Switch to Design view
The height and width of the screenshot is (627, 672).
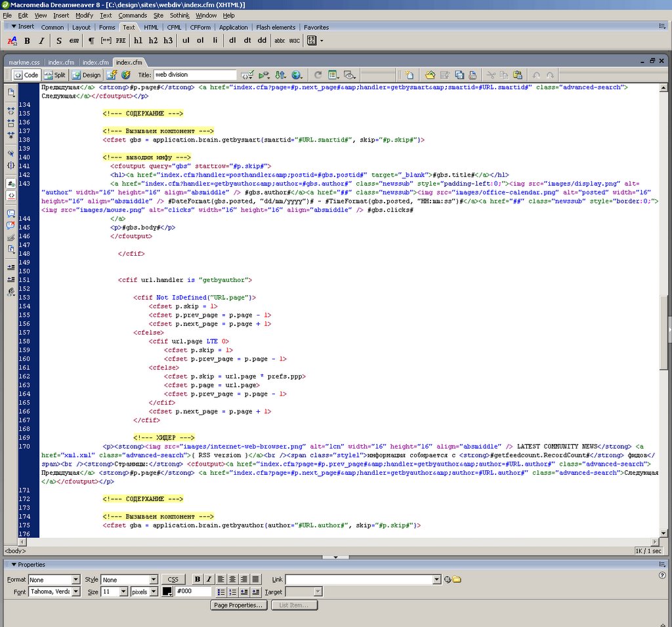pos(87,75)
